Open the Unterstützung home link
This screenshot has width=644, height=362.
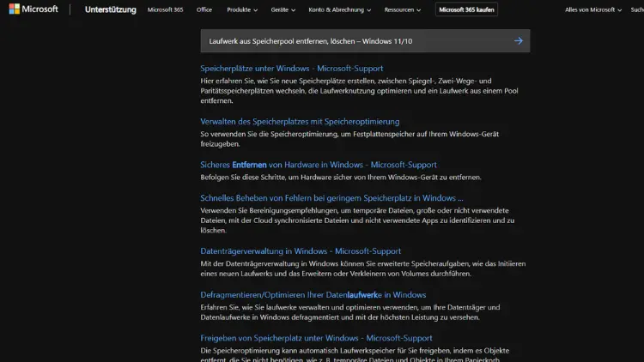(110, 9)
